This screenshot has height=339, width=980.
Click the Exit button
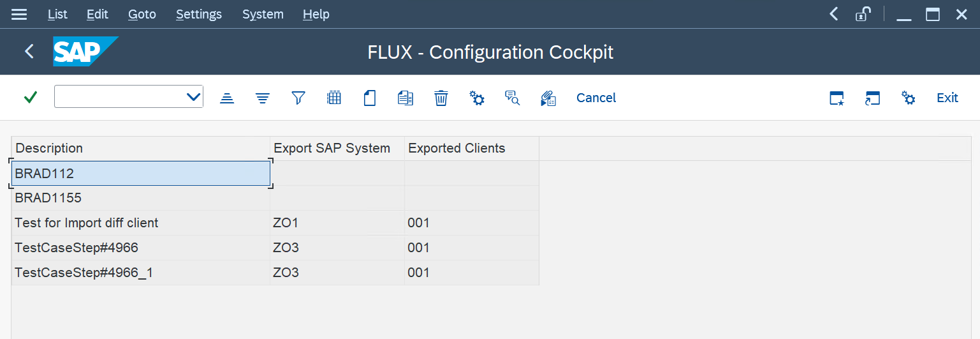tap(947, 98)
